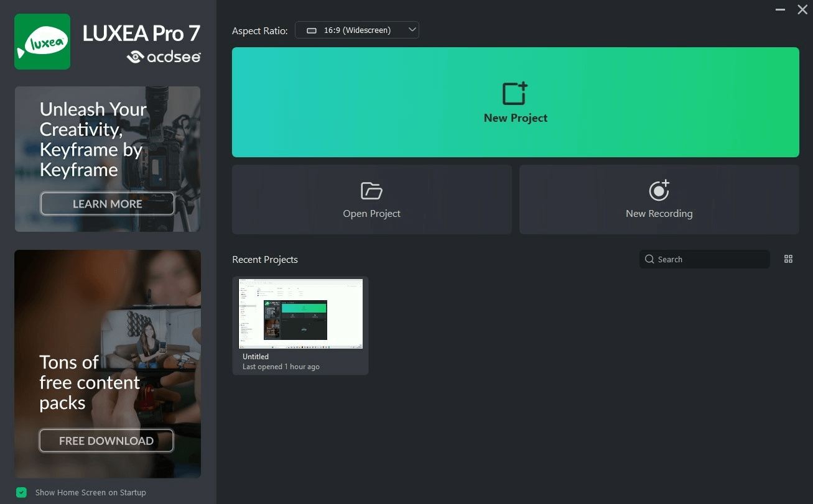Click LEARN MORE in the keyframe banner

[107, 203]
